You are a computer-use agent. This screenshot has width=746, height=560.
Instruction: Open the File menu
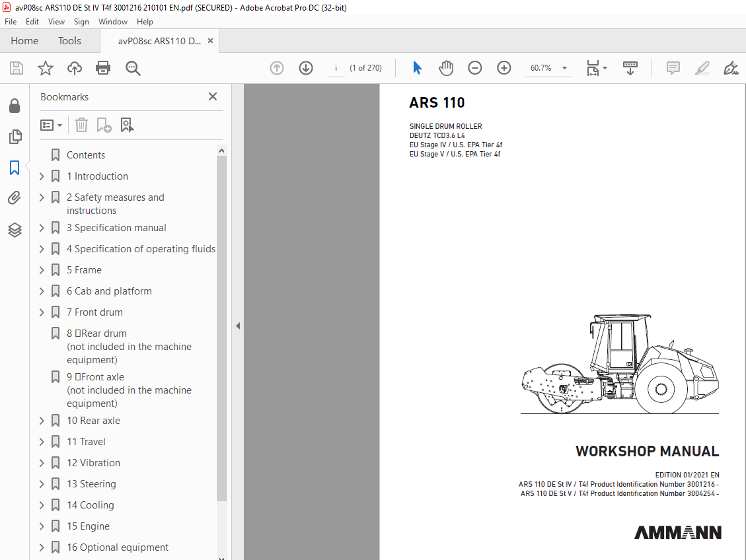coord(11,21)
